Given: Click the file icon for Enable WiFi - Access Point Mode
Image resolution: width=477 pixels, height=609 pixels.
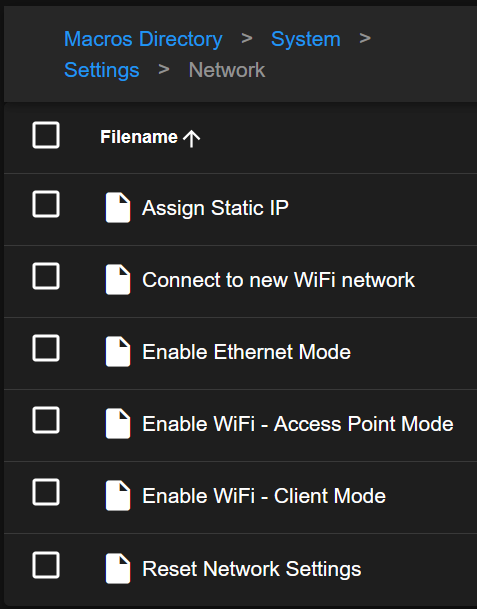Looking at the screenshot, I should tap(118, 423).
